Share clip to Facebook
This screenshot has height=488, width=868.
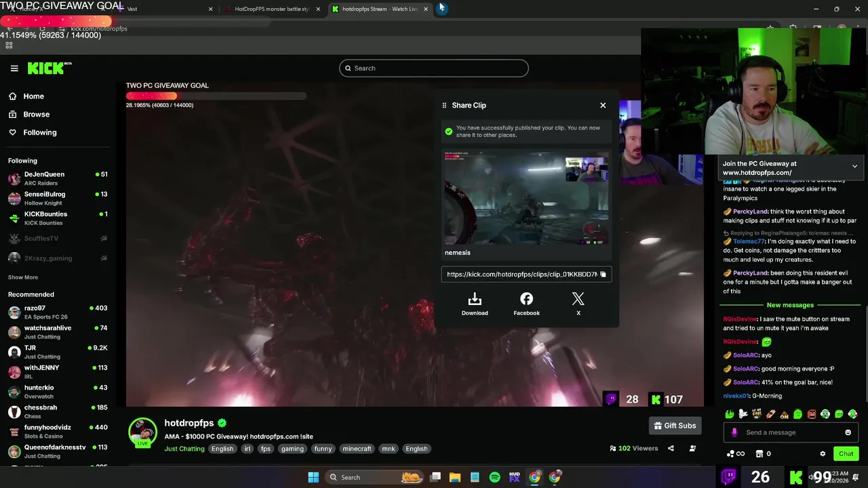[526, 304]
